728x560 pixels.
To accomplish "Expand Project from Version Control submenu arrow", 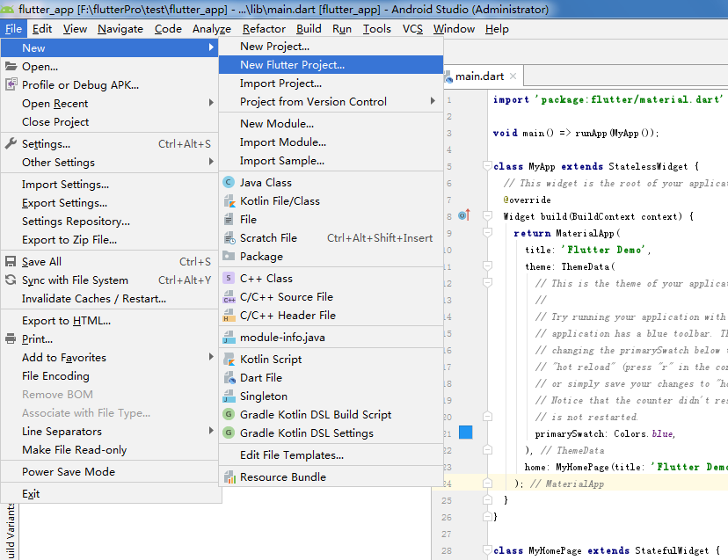I will pyautogui.click(x=433, y=101).
